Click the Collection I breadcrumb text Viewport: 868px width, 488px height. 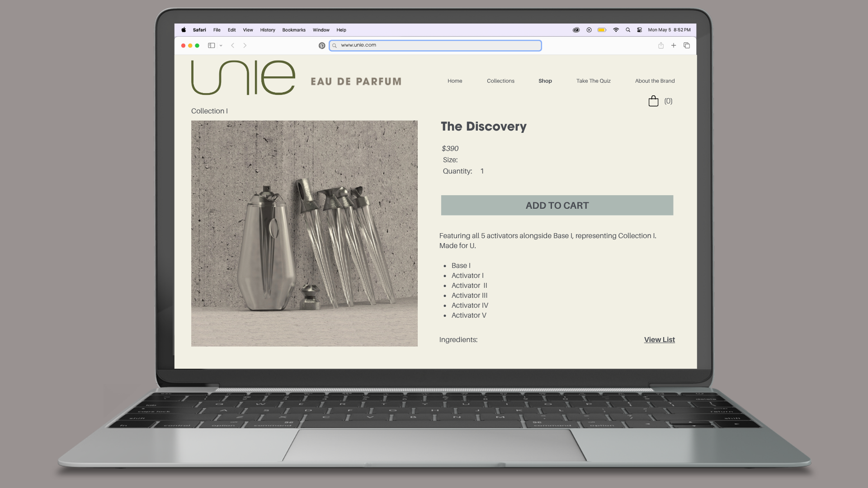pos(209,111)
